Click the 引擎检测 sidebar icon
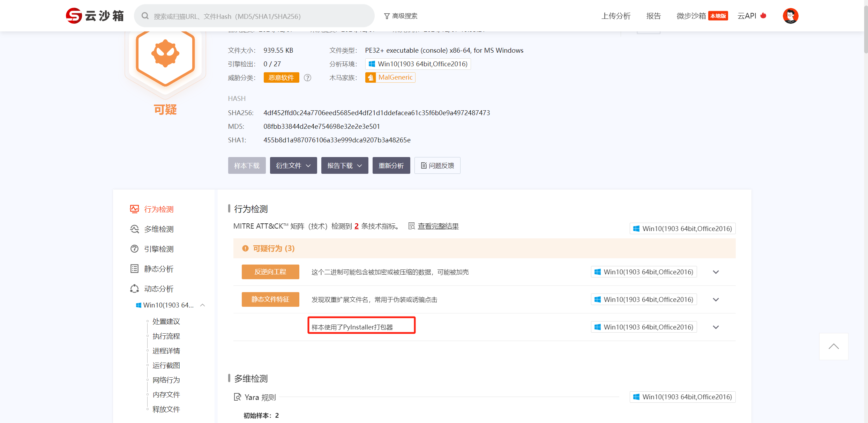868x423 pixels. click(x=134, y=249)
